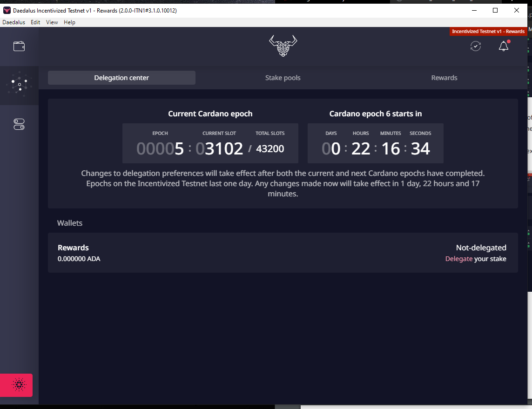
Task: Click the Incentivized Testnet v1 - Rewards badge
Action: pos(488,31)
